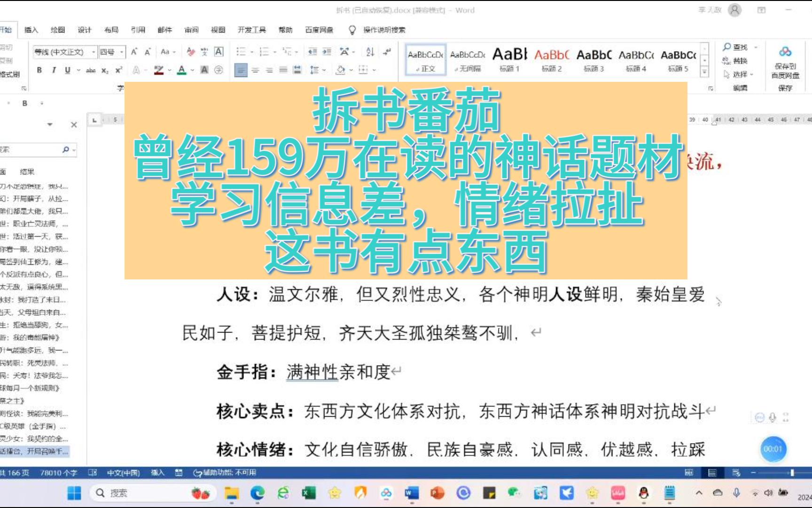Toggle justify alignment
This screenshot has width=812, height=508.
283,70
